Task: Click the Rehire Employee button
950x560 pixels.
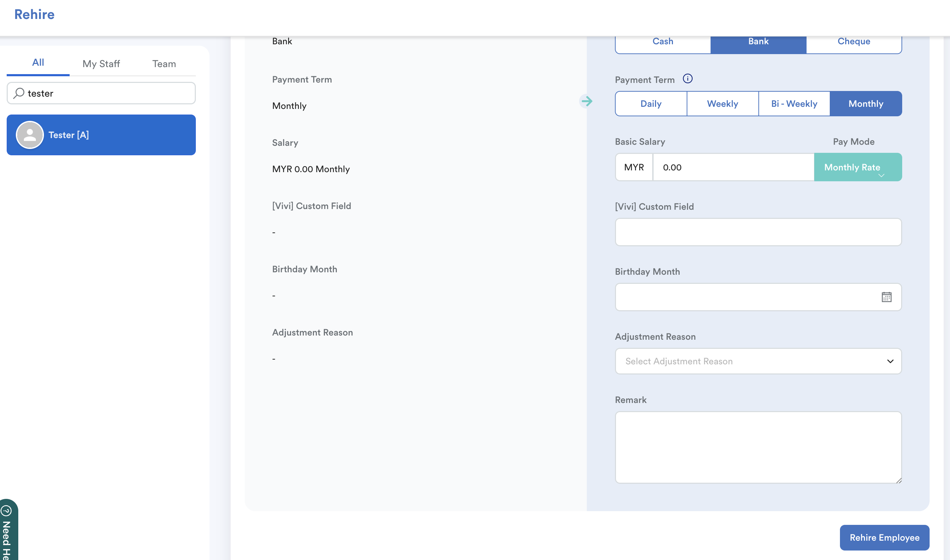Action: pos(884,538)
